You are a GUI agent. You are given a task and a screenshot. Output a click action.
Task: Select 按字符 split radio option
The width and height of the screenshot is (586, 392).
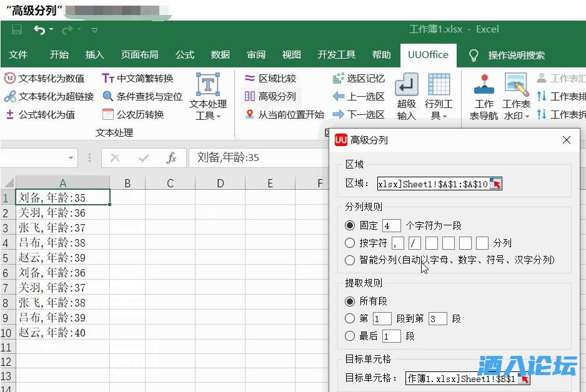350,243
